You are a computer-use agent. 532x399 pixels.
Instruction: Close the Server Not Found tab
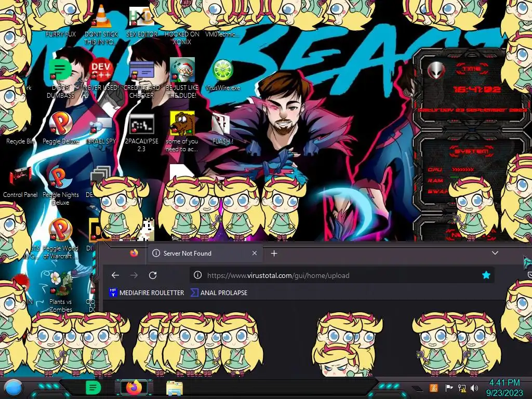255,253
